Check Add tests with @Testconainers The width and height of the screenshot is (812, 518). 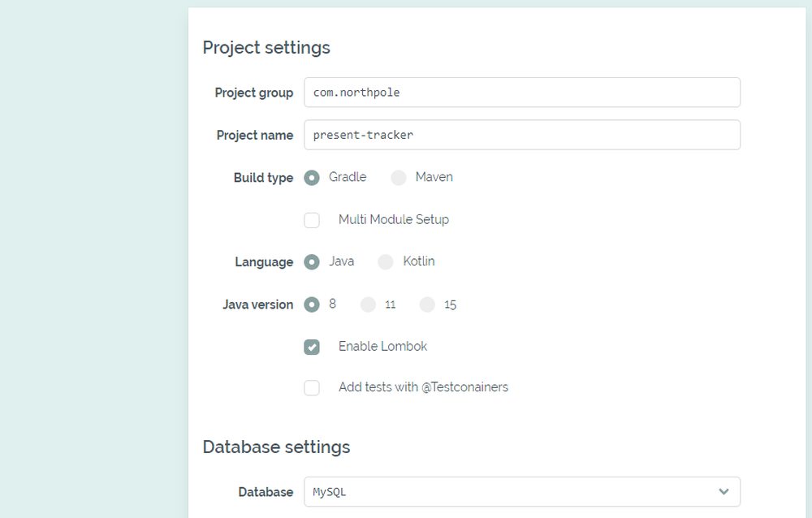click(x=312, y=387)
